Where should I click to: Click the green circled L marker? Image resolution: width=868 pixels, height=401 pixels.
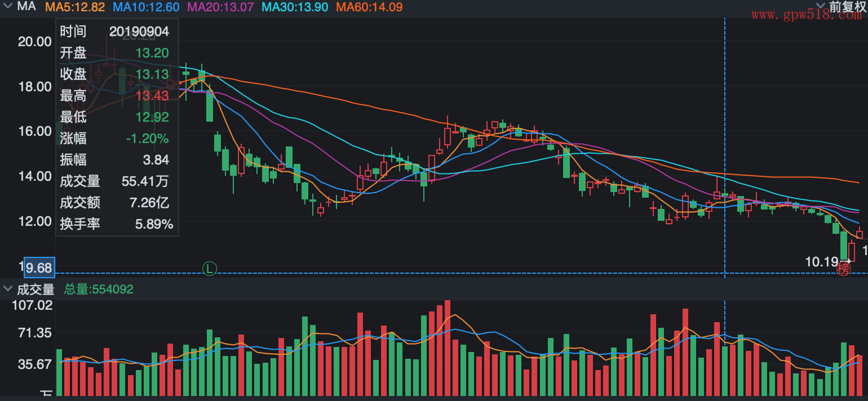210,269
